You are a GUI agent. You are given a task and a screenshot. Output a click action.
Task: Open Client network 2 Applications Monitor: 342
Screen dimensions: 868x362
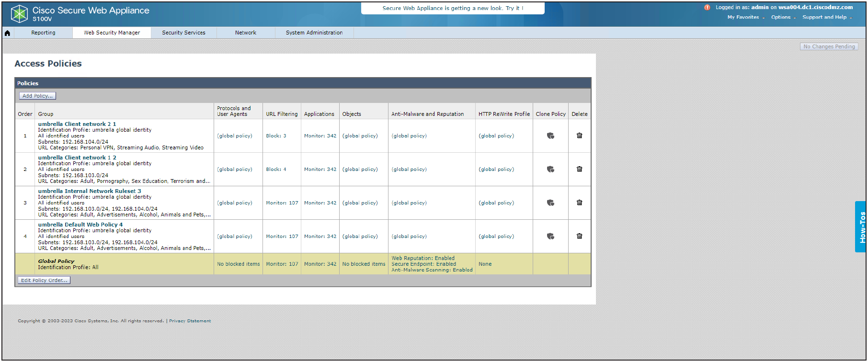point(320,136)
